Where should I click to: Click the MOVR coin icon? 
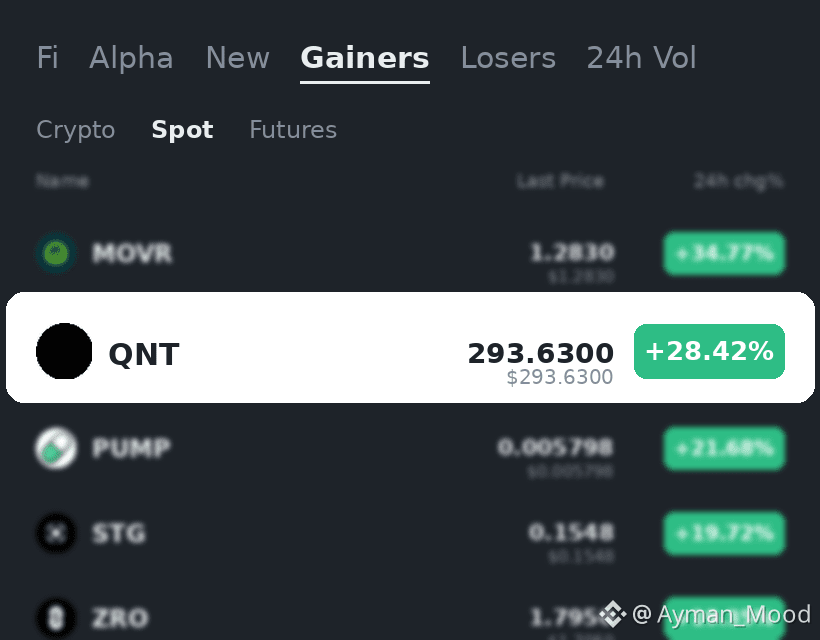pos(56,254)
